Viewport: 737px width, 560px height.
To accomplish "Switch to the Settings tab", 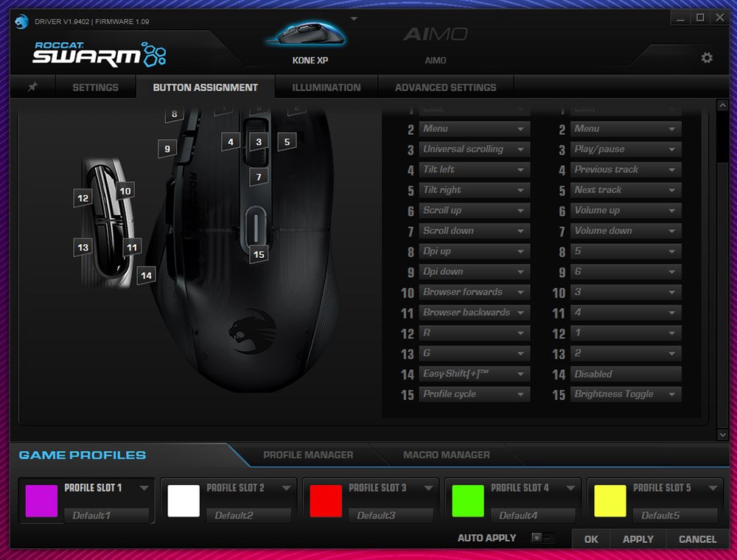I will click(95, 87).
